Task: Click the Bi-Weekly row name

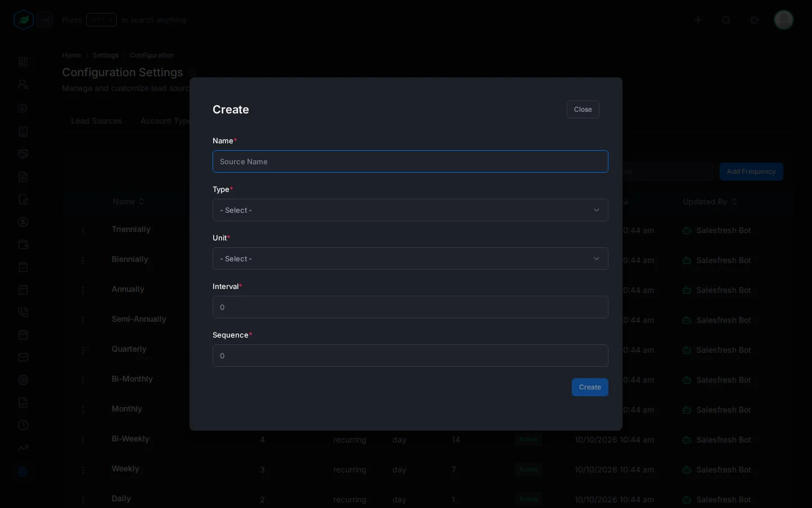Action: [130, 439]
